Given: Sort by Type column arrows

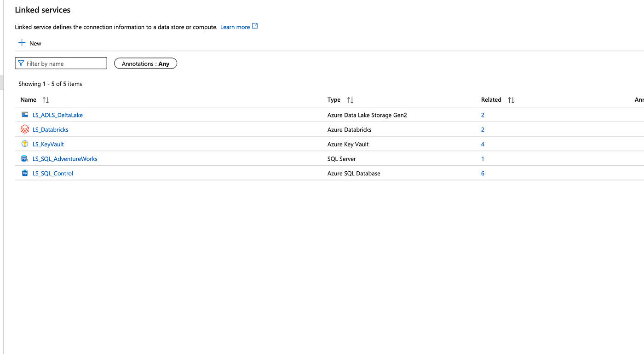Looking at the screenshot, I should pyautogui.click(x=350, y=100).
